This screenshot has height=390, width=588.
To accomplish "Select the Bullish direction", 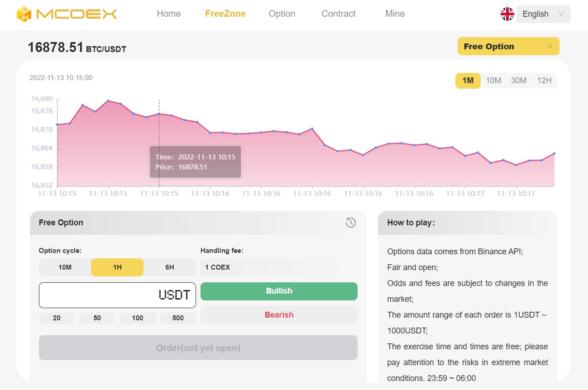I will pos(279,291).
